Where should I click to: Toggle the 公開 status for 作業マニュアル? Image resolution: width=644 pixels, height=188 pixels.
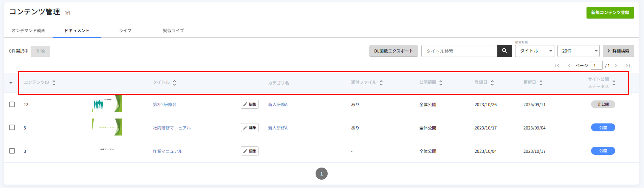[x=603, y=151]
